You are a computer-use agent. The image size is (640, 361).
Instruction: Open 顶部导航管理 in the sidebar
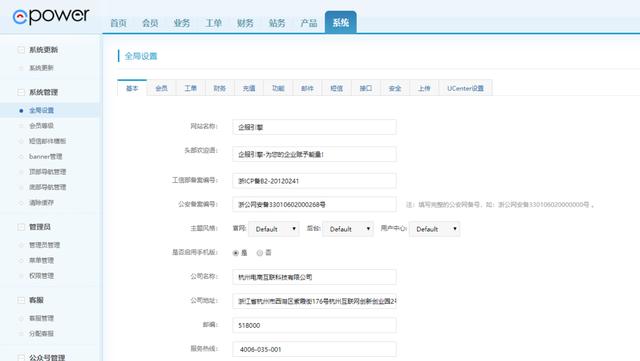(47, 172)
